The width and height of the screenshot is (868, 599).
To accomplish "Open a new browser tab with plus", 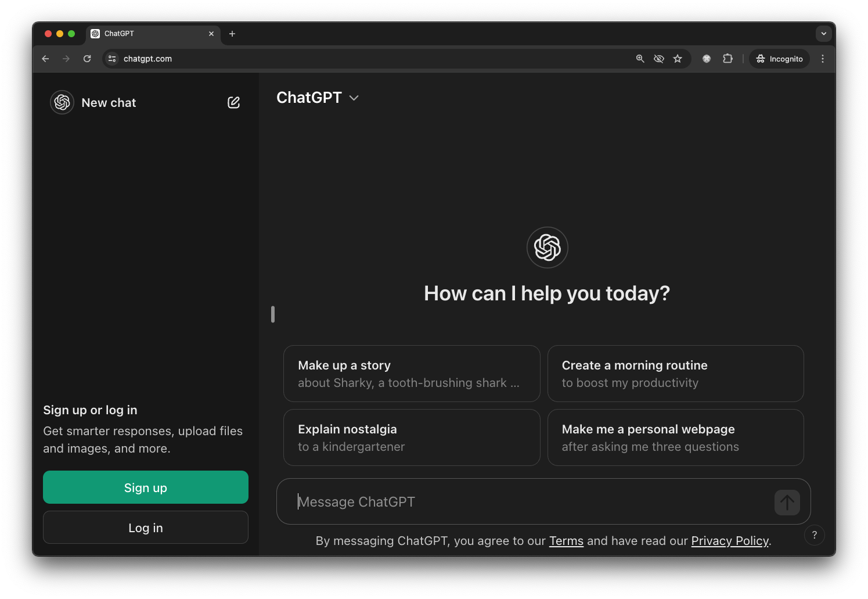I will 232,34.
